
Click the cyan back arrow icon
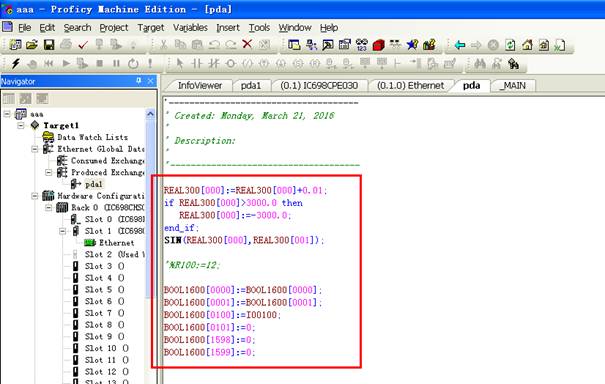(460, 45)
